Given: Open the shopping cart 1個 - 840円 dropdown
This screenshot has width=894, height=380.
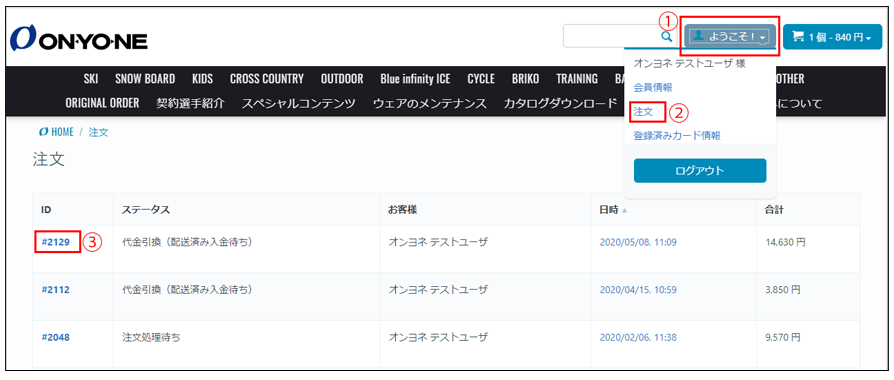Looking at the screenshot, I should pyautogui.click(x=832, y=37).
